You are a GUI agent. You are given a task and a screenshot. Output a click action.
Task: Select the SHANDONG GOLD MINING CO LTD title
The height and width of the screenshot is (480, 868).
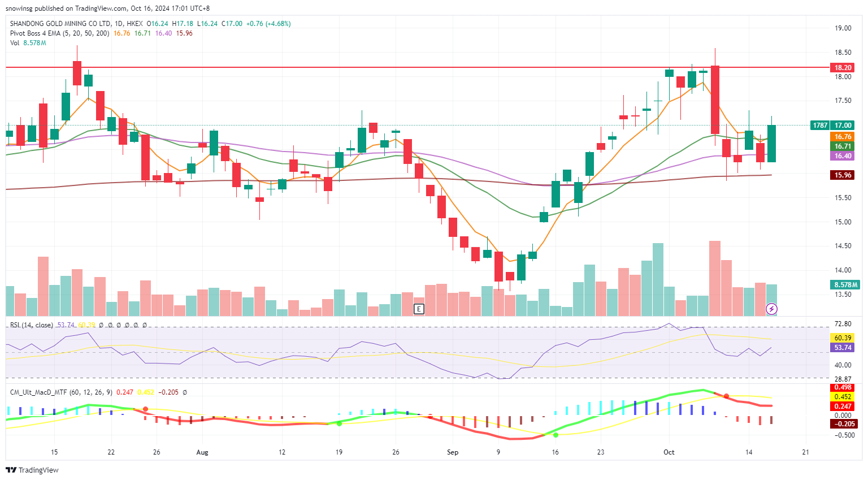click(60, 24)
